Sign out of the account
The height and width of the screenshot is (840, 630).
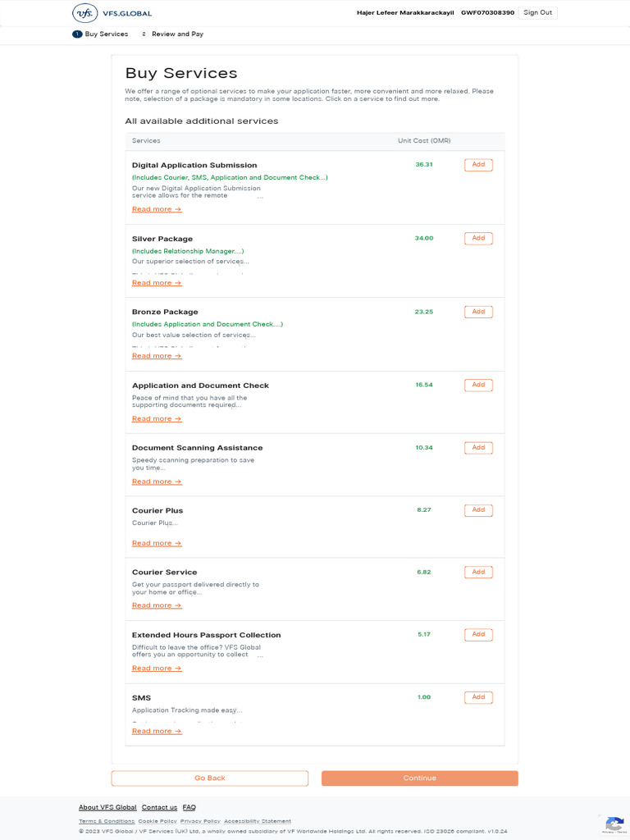[537, 13]
